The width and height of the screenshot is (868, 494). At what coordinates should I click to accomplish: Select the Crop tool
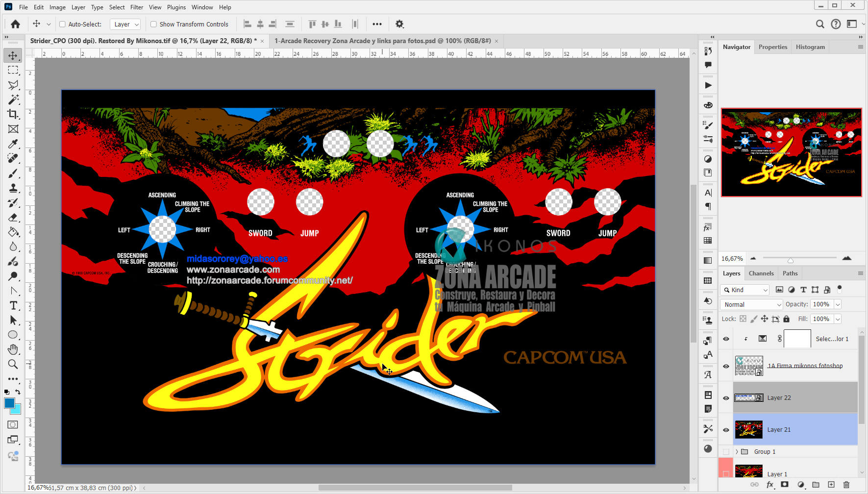tap(13, 114)
